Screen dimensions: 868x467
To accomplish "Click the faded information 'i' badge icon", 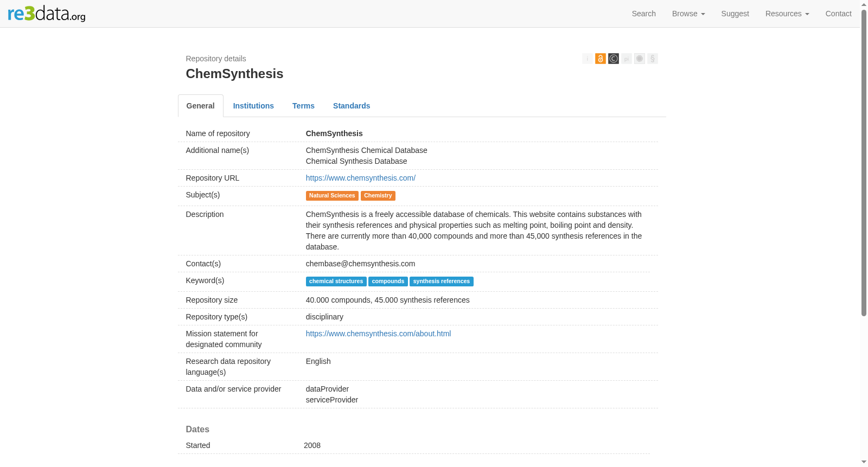I will click(x=588, y=59).
